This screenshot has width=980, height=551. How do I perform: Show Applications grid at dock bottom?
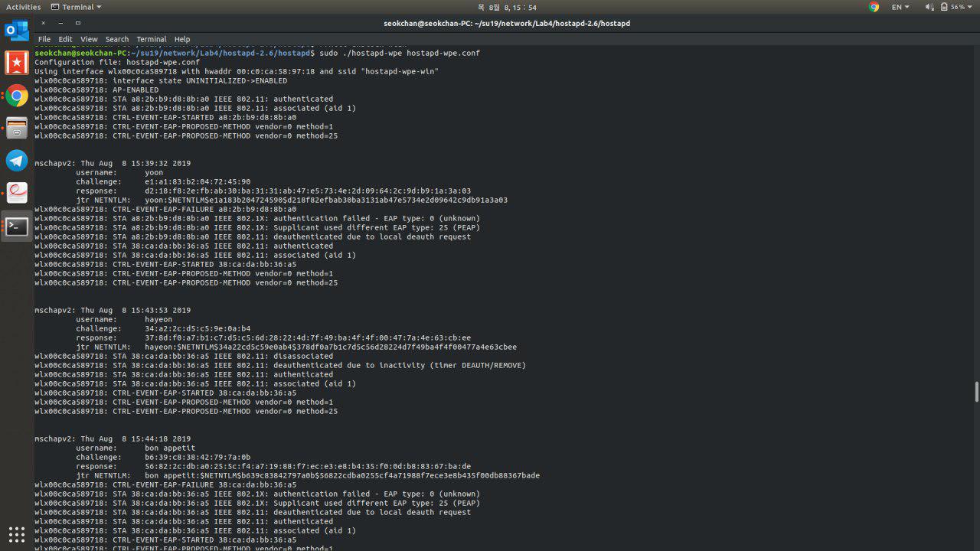pyautogui.click(x=17, y=534)
